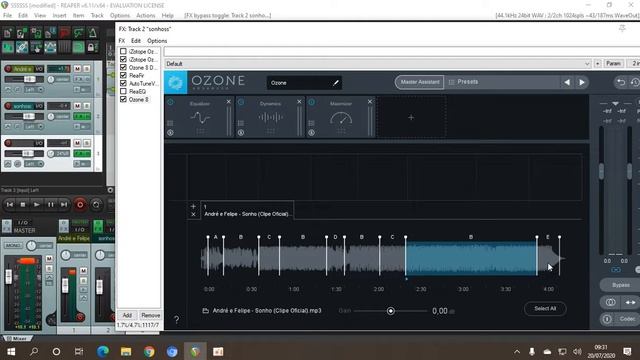Click the Ozone logo icon
The height and width of the screenshot is (360, 640).
pos(176,82)
